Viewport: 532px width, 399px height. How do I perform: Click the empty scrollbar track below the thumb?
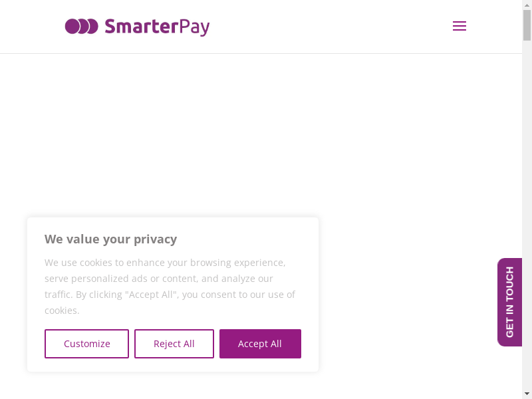[527, 199]
